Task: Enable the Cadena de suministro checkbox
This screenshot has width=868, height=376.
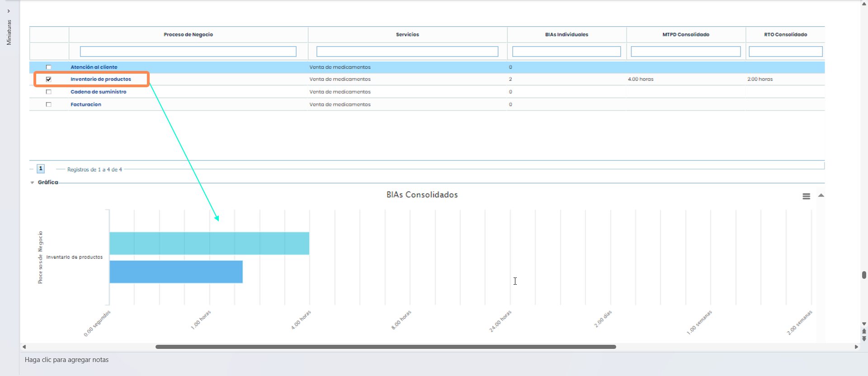Action: [x=49, y=92]
